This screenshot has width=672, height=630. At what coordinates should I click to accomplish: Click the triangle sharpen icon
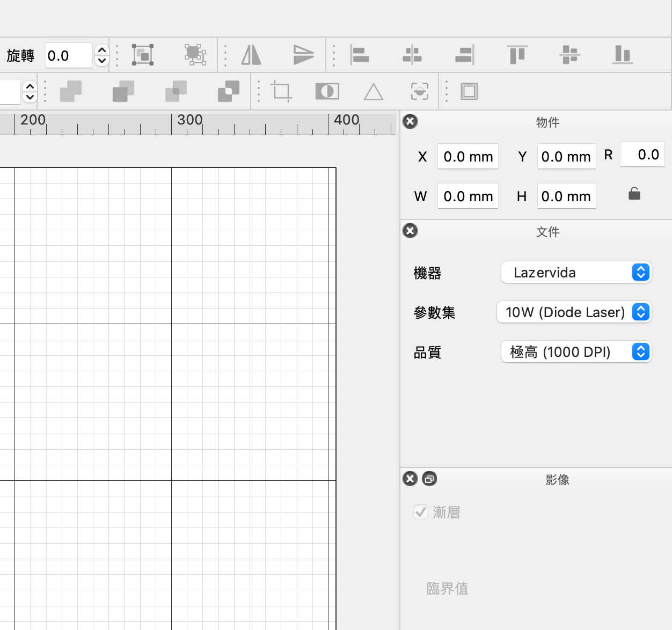[373, 92]
